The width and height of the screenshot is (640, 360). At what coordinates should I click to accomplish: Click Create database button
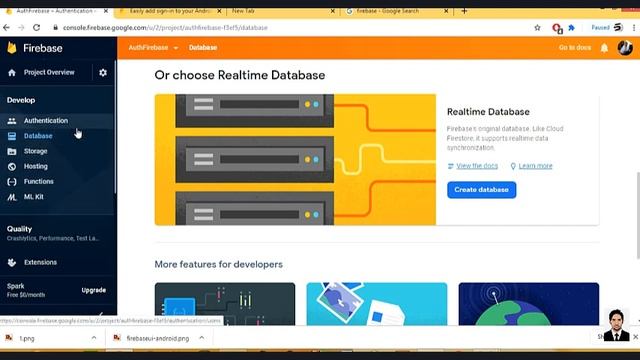(481, 190)
